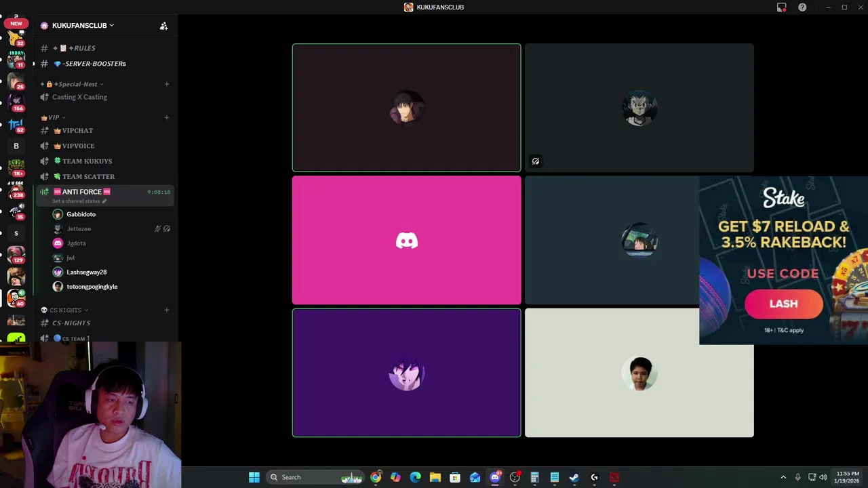Click the invite people icon beside KUKUFANSCLUB
Screen dimensions: 868x488
(163, 26)
